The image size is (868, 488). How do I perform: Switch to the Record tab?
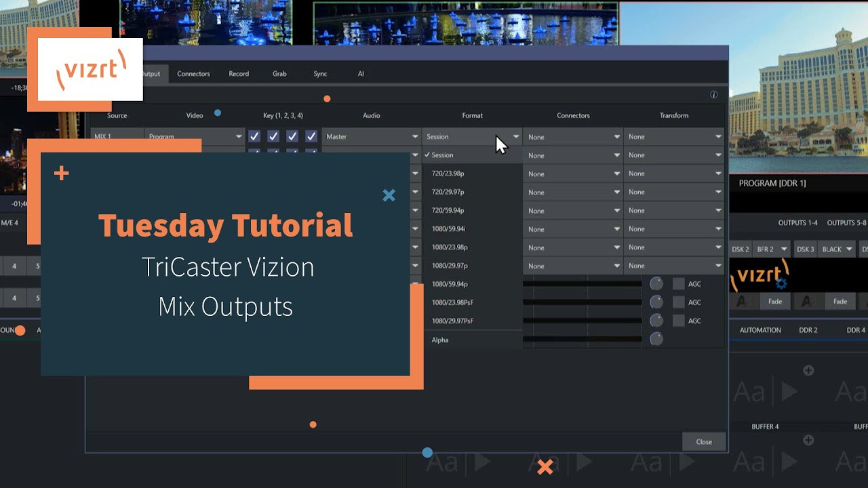pyautogui.click(x=239, y=74)
